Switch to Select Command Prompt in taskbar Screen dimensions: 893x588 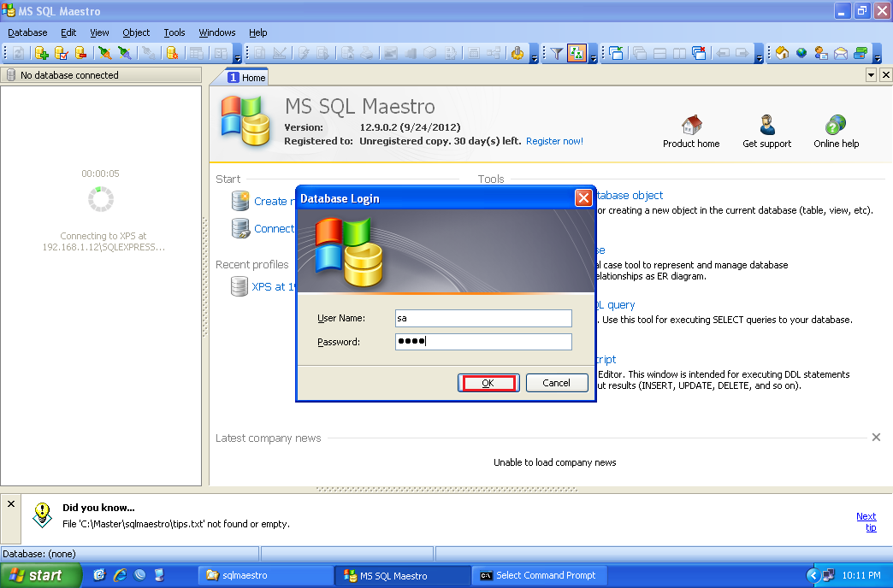(540, 575)
